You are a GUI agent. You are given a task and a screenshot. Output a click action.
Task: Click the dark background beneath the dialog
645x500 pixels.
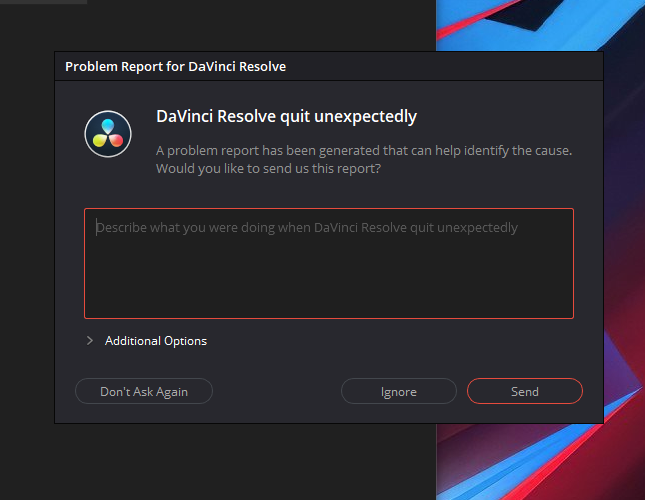[245, 463]
